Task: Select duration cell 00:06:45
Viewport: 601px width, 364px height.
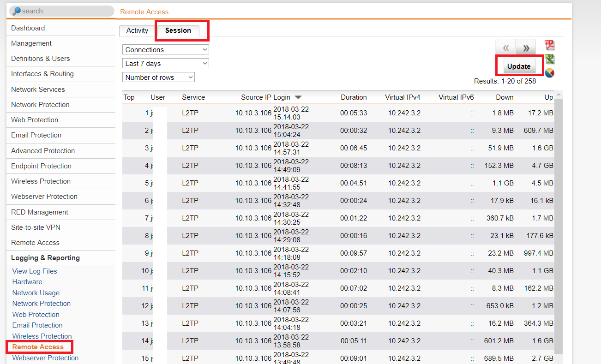Action: pos(354,148)
